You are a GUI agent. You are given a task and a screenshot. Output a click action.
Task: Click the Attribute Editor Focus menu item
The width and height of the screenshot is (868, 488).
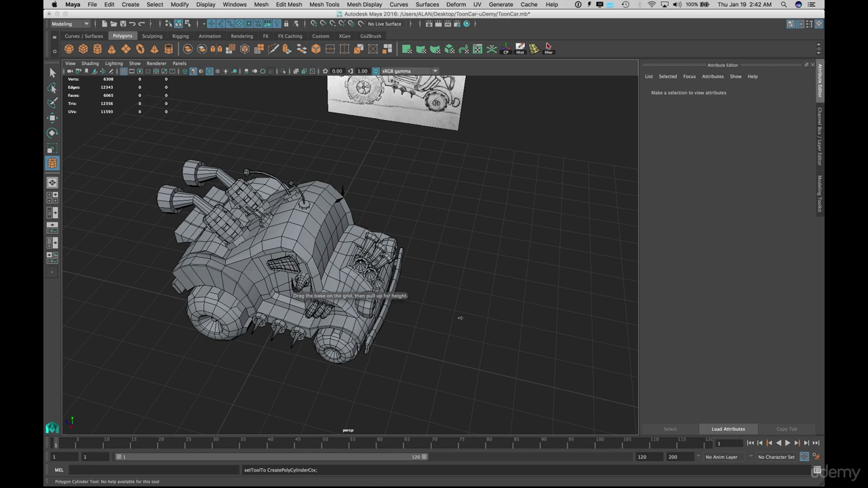click(x=689, y=77)
